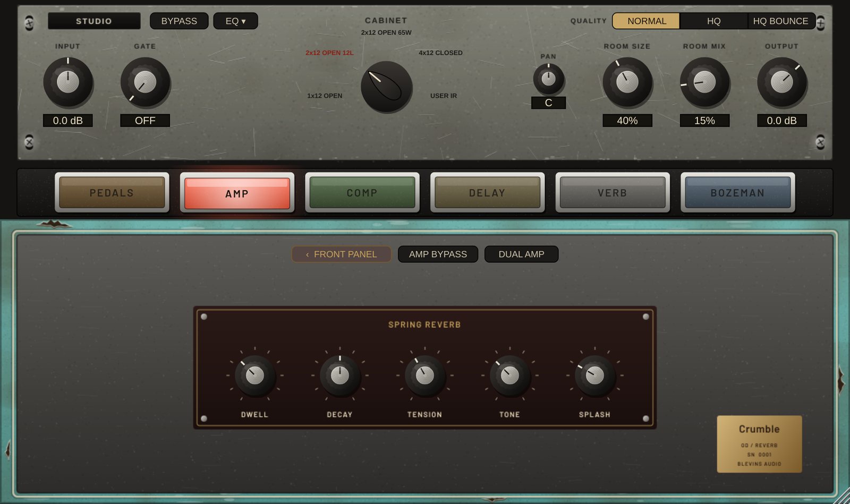Switch to the Delay section
This screenshot has width=850, height=504.
click(x=487, y=193)
